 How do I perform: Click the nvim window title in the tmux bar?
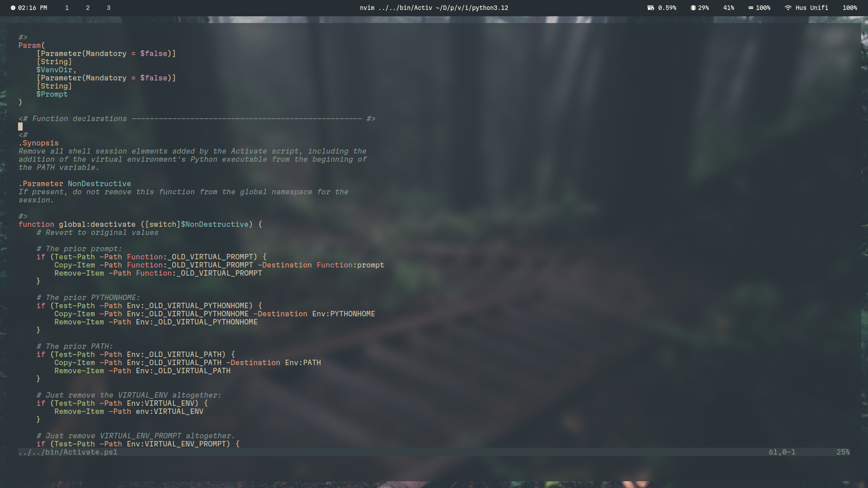[434, 8]
